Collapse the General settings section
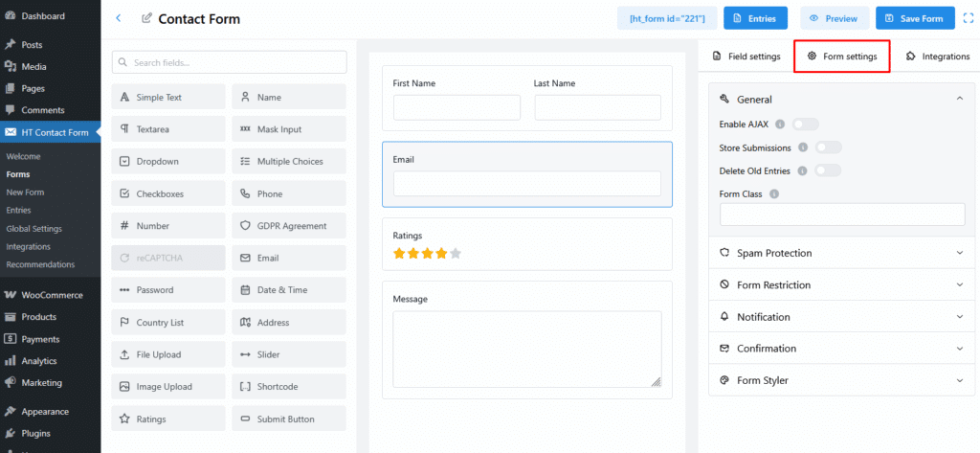The image size is (980, 453). 959,99
